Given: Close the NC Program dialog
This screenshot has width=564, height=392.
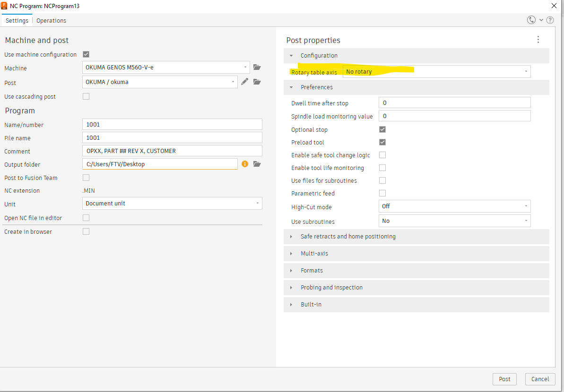Looking at the screenshot, I should click(554, 6).
